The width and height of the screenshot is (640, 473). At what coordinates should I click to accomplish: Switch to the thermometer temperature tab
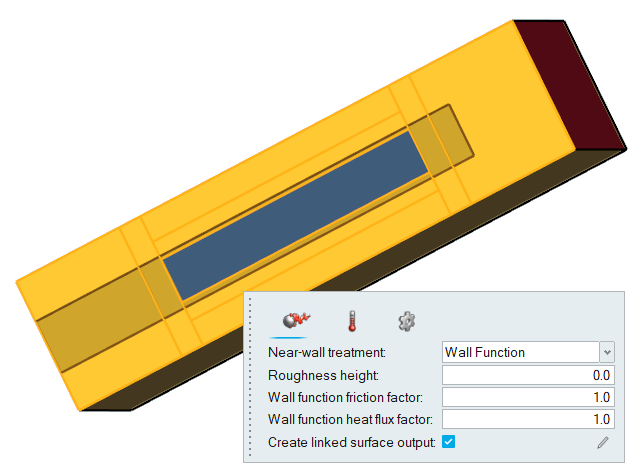(352, 321)
